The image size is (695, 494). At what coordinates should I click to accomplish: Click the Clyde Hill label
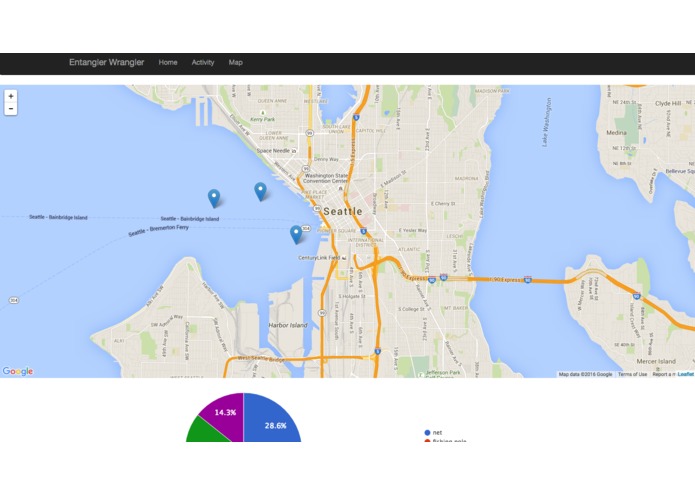pos(668,103)
